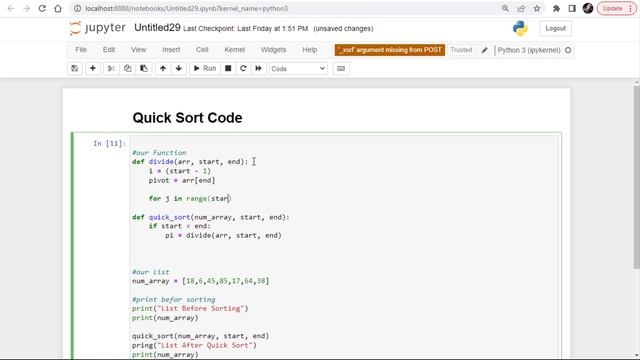The width and height of the screenshot is (640, 360).
Task: Go forward in browser history
Action: point(27,9)
